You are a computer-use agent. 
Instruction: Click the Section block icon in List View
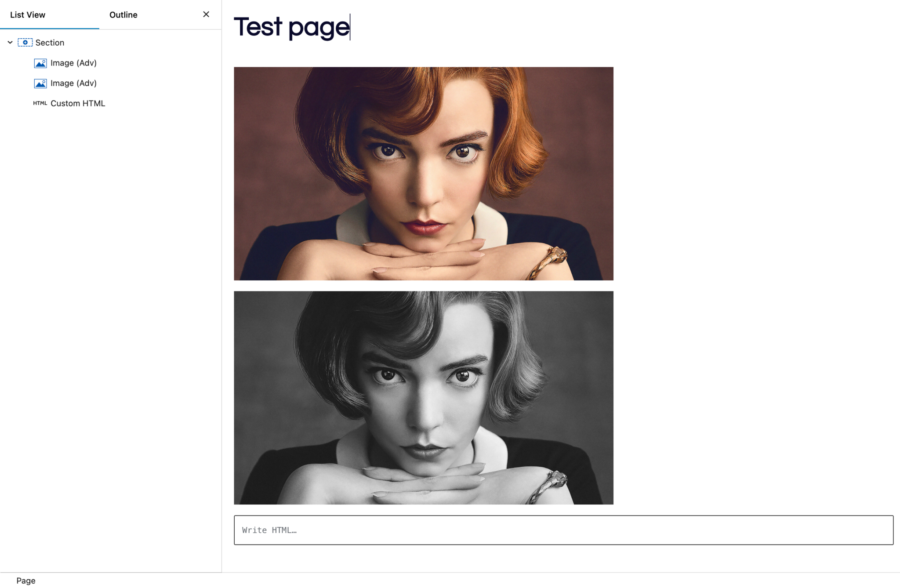tap(25, 42)
